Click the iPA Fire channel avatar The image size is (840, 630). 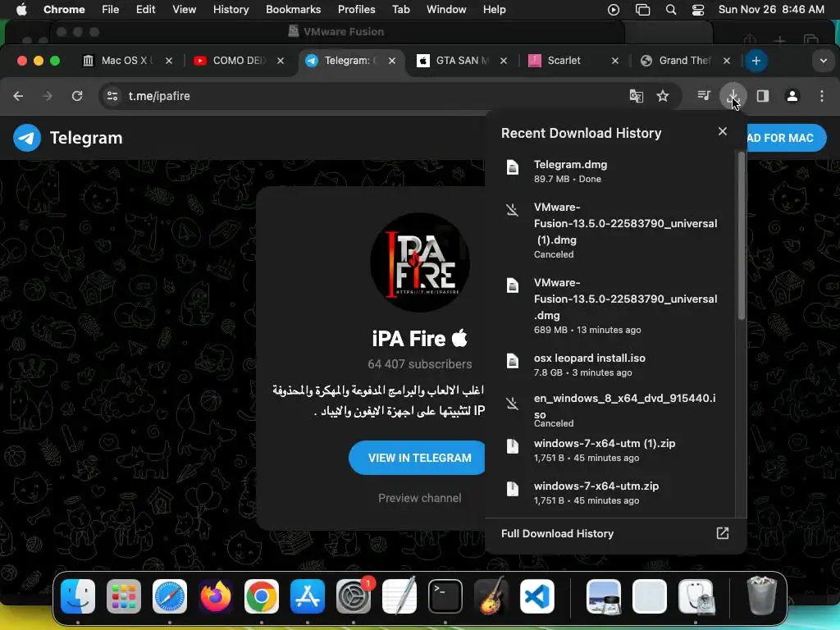pyautogui.click(x=420, y=262)
